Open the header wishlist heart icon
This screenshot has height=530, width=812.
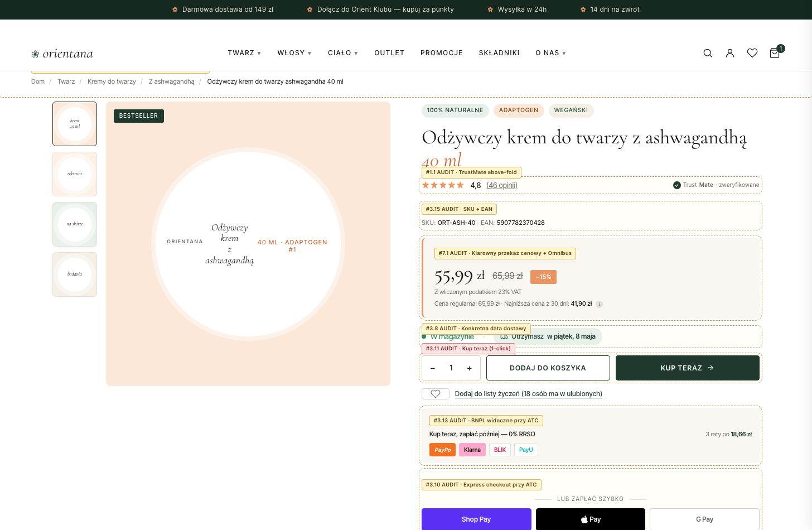[x=752, y=53]
